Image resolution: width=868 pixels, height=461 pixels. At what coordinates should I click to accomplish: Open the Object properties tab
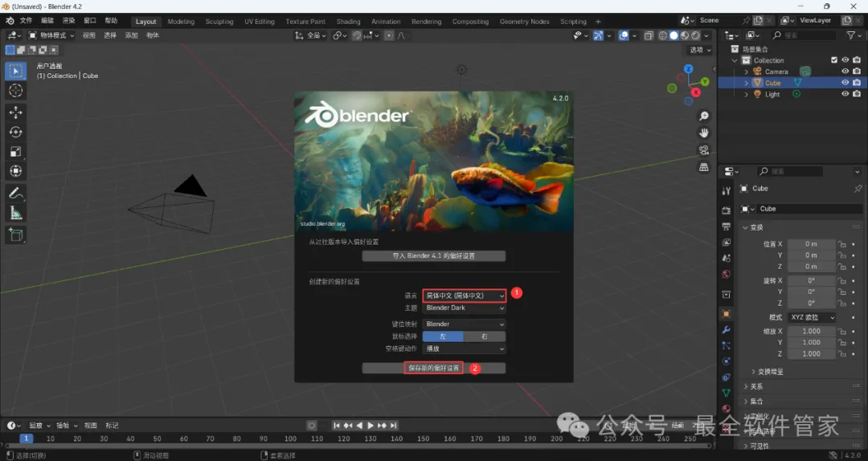pos(727,314)
